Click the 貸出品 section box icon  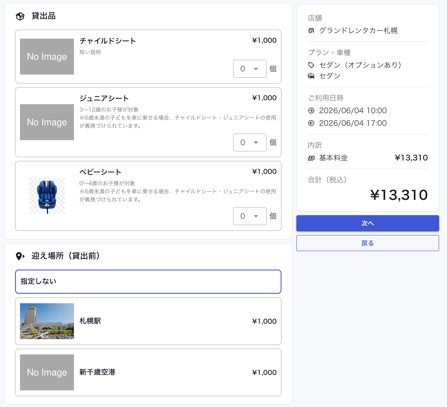click(x=20, y=16)
